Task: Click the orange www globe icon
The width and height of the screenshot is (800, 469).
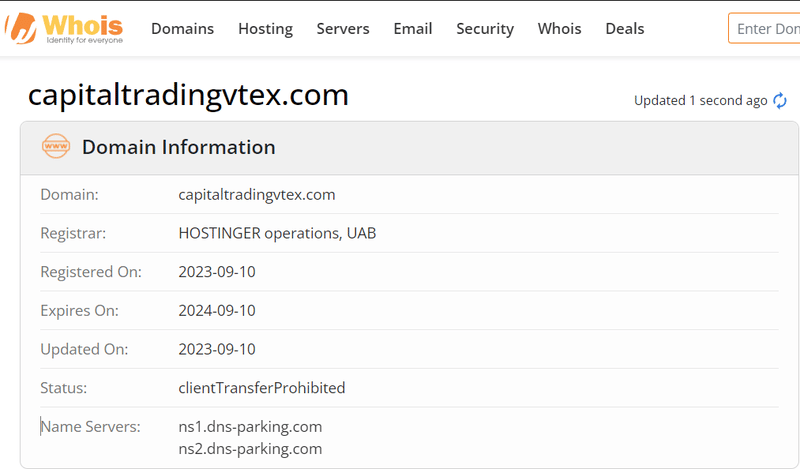Action: [56, 146]
